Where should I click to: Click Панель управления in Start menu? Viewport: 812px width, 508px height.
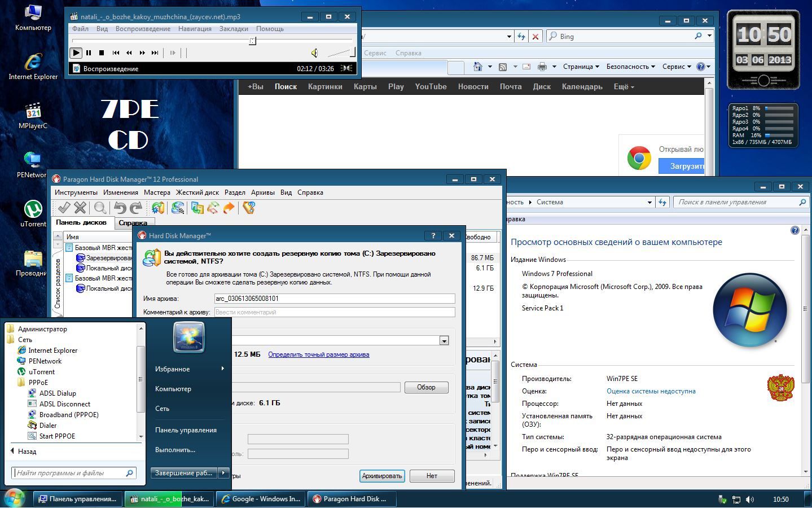tap(186, 430)
